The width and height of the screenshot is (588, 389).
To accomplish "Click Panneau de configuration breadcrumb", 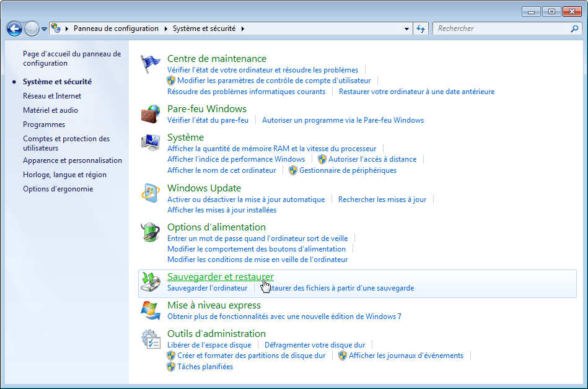I will click(116, 28).
